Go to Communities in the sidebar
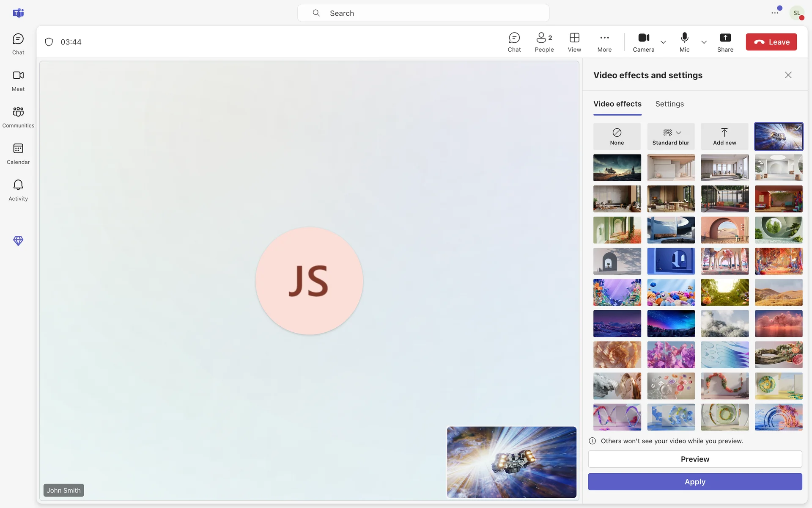The image size is (812, 508). coord(18,117)
